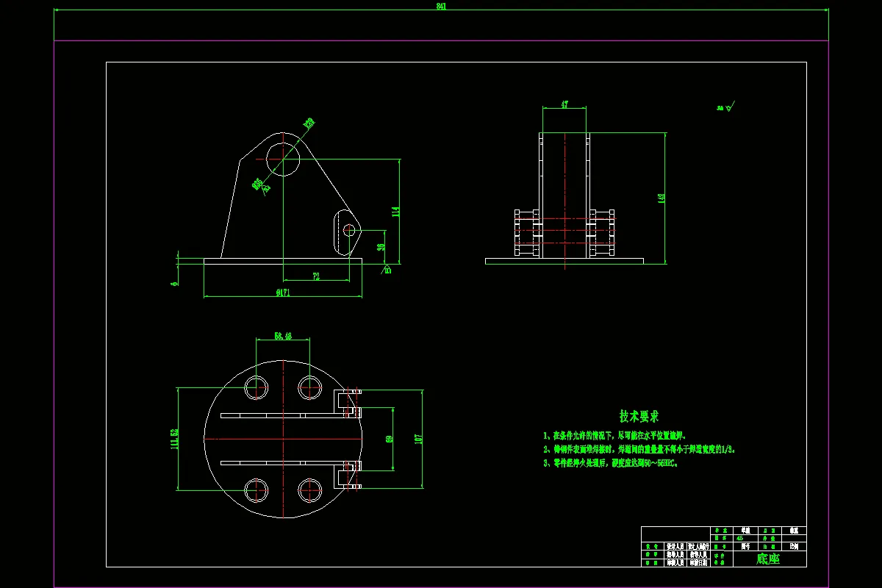Select the surface roughness symbol top right
This screenshot has width=882, height=588.
click(x=725, y=108)
